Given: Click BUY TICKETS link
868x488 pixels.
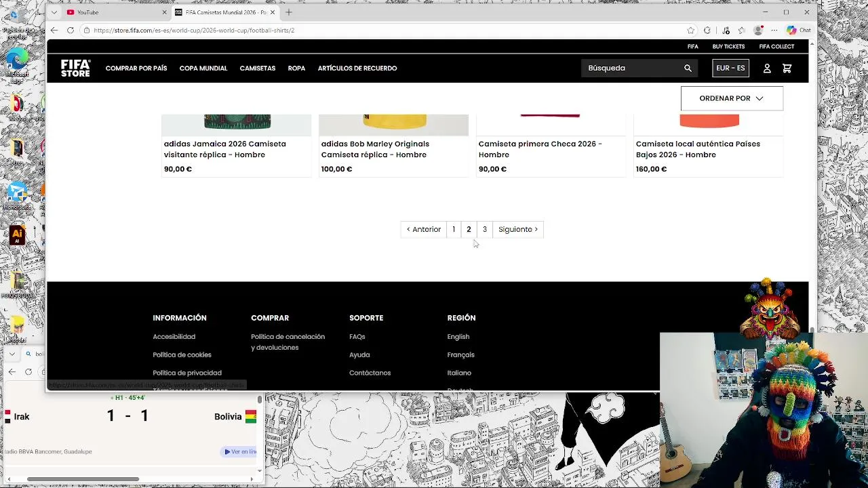Looking at the screenshot, I should [x=728, y=47].
